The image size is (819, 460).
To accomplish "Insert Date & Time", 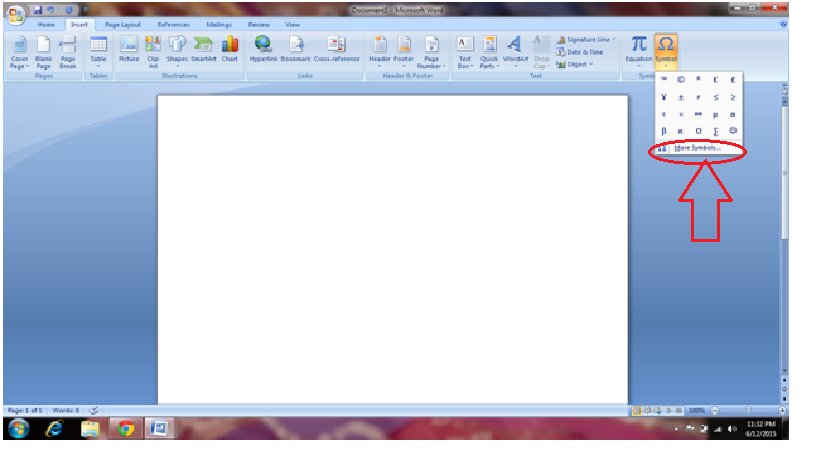I will 580,52.
